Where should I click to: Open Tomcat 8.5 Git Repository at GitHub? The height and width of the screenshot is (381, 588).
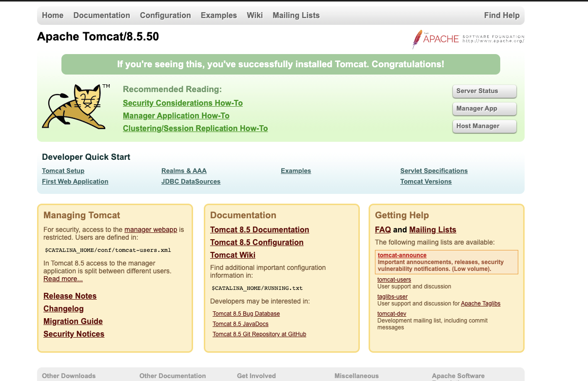coord(259,334)
